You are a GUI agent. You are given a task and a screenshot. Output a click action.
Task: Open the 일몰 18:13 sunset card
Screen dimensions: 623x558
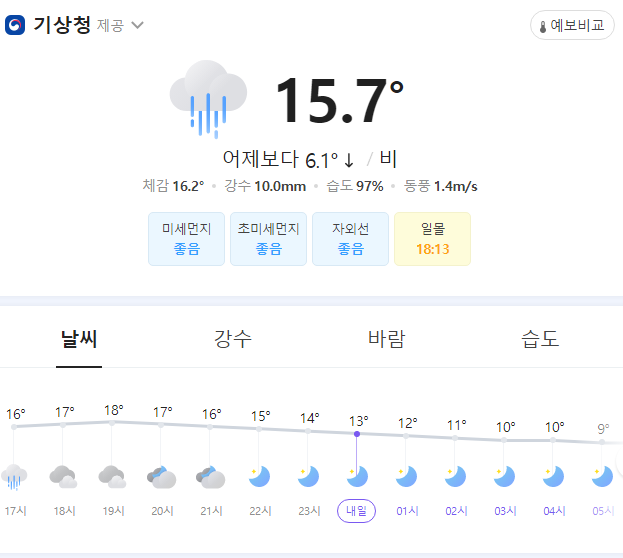(432, 239)
